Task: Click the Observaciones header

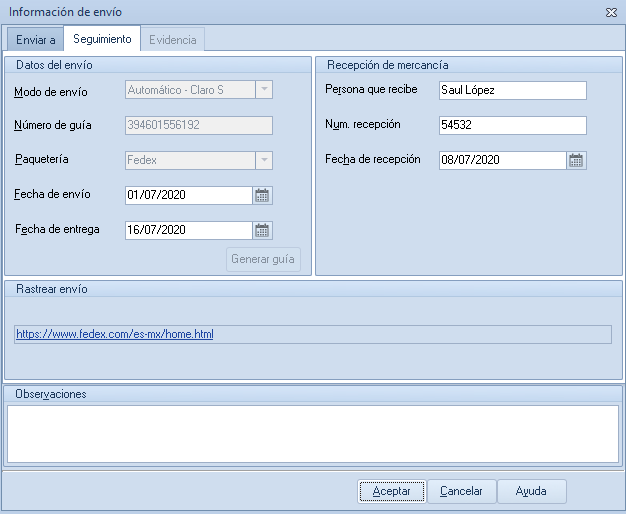Action: [51, 394]
